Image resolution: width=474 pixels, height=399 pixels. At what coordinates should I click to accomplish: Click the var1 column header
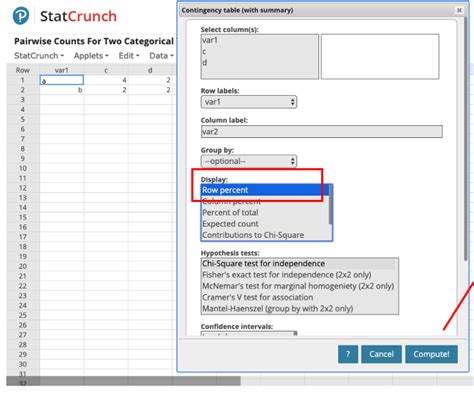point(62,70)
